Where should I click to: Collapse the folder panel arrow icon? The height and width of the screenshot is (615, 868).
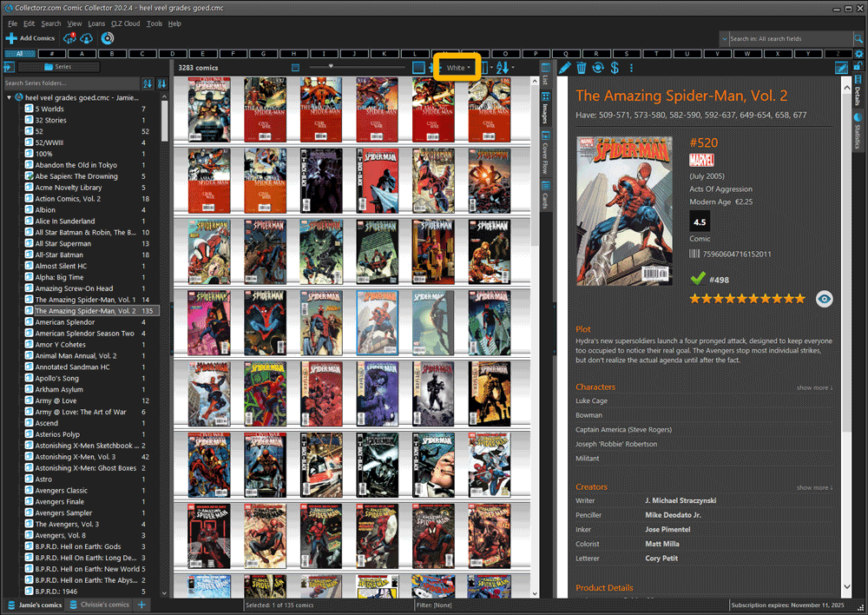9,67
